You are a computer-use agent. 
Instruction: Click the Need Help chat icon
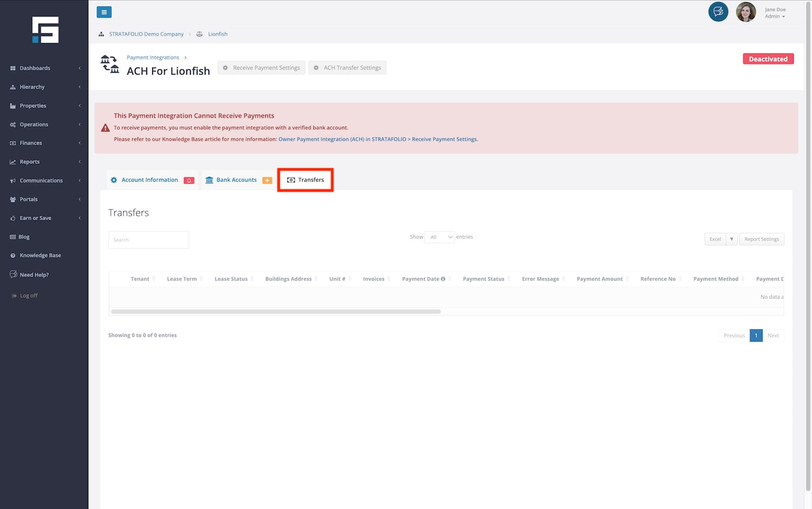[14, 274]
